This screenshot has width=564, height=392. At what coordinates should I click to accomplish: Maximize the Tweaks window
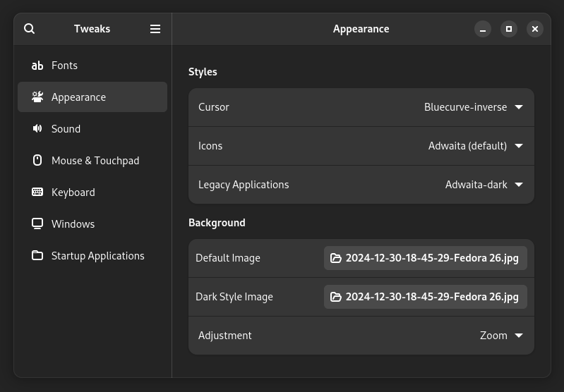tap(509, 29)
